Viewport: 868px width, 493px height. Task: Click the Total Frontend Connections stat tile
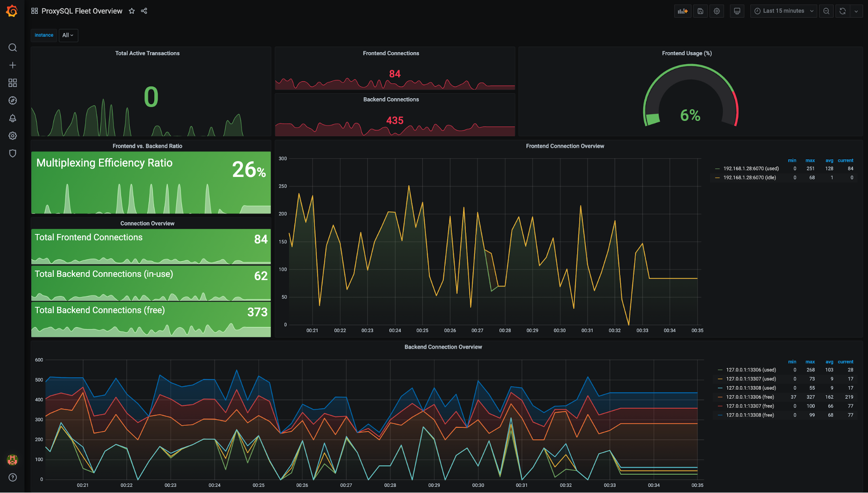(151, 246)
